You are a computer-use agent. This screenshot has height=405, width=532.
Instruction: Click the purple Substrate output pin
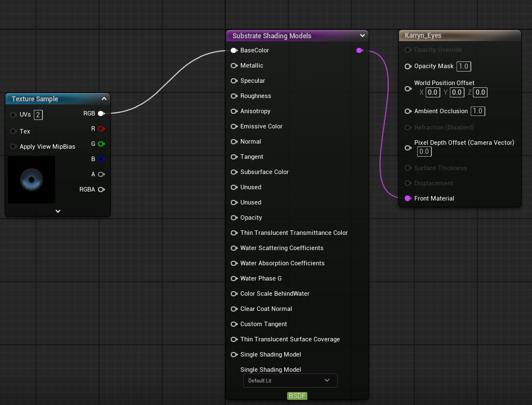360,50
